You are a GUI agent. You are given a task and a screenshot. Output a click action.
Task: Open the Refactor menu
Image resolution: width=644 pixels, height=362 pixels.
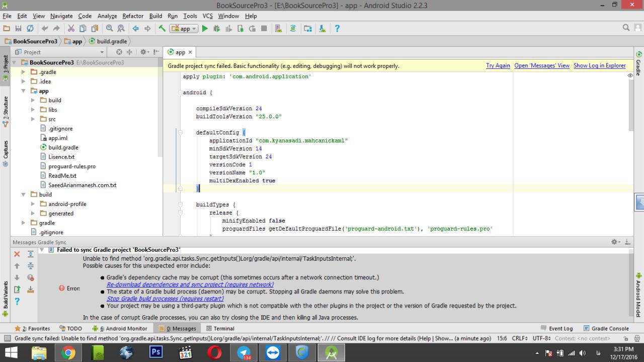pyautogui.click(x=133, y=16)
